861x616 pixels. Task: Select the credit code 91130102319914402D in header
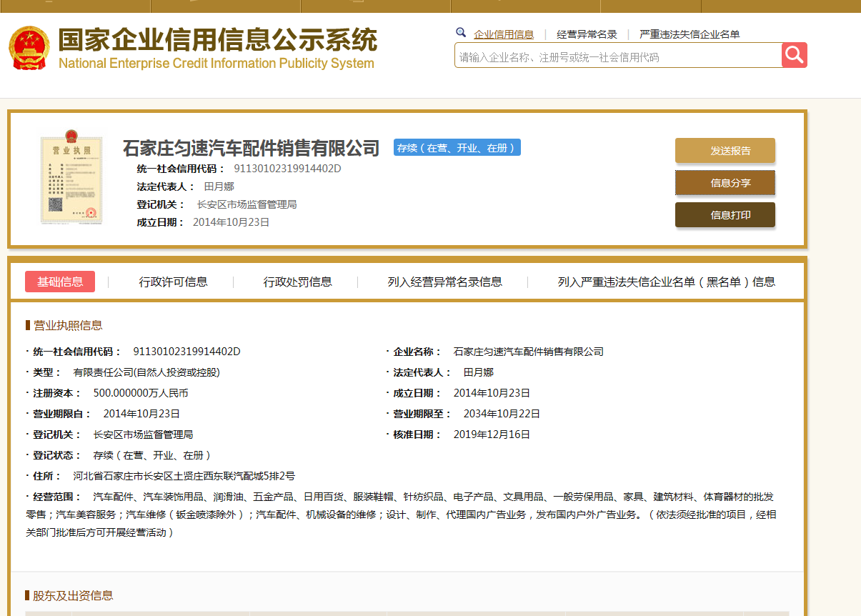(x=288, y=169)
